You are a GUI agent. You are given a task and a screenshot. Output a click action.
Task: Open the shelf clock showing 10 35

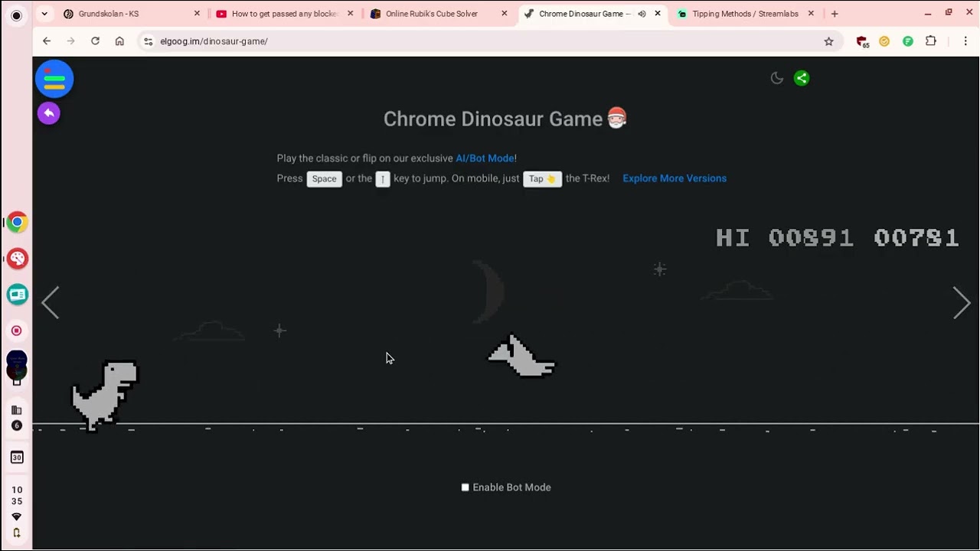tap(17, 495)
